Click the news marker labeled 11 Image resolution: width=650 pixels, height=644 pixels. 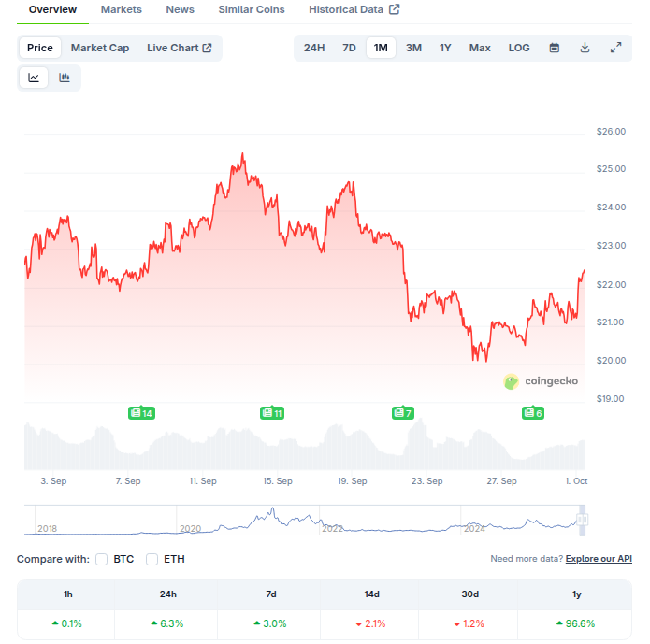click(272, 413)
